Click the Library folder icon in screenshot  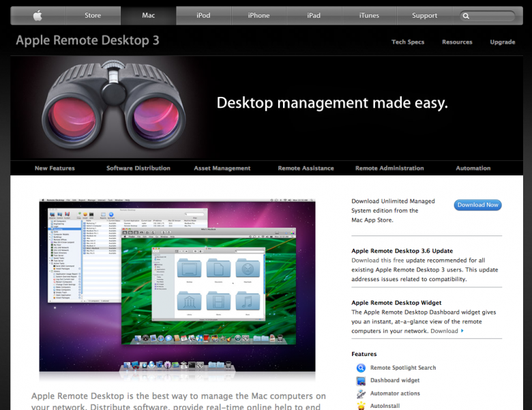[189, 301]
